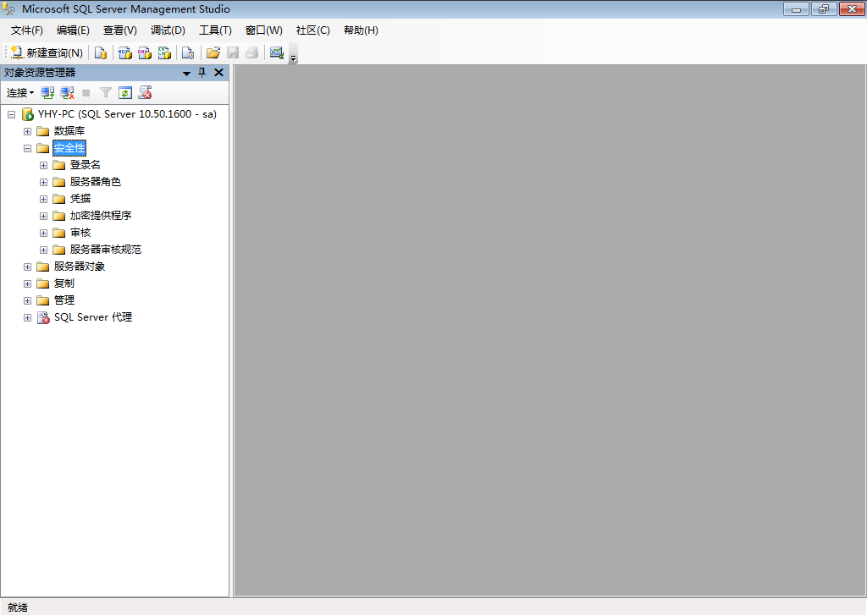Viewport: 867px width, 616px height.
Task: Open the 文件(F) menu
Action: (x=26, y=30)
